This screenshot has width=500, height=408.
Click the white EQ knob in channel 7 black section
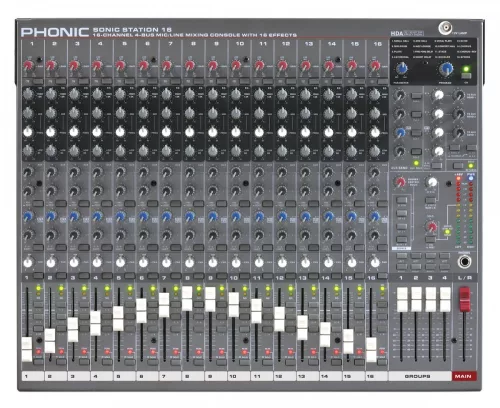point(166,132)
